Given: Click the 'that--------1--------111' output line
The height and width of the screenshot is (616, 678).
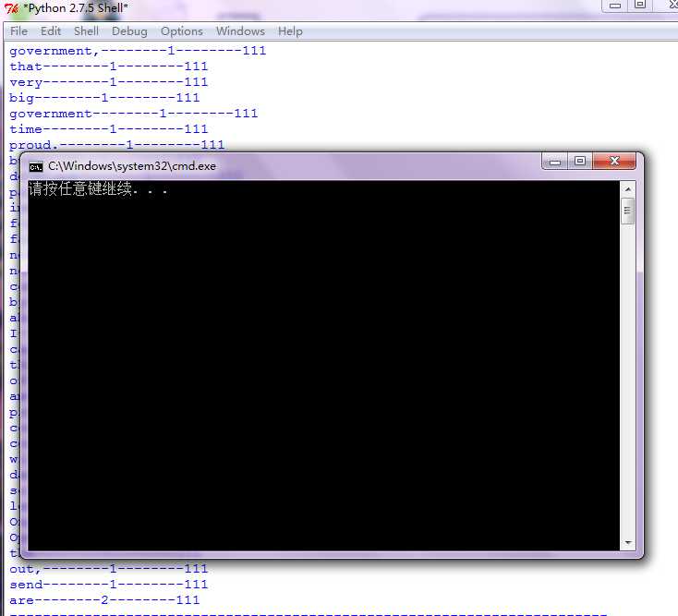Looking at the screenshot, I should [x=108, y=66].
